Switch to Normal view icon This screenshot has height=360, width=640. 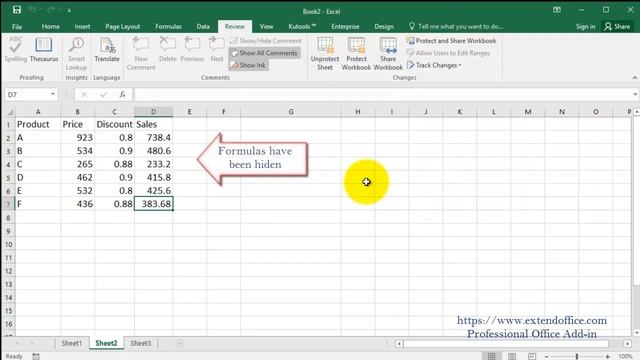[x=491, y=356]
